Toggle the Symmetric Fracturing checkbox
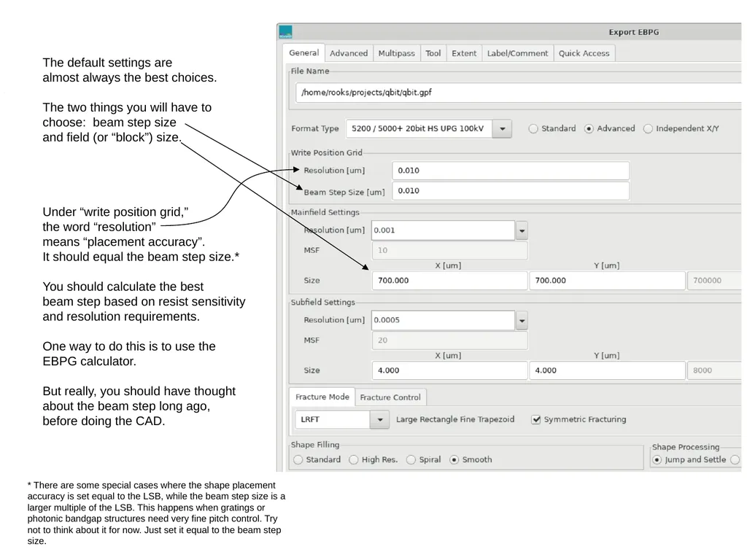Screen dimensions: 747x560 point(536,419)
